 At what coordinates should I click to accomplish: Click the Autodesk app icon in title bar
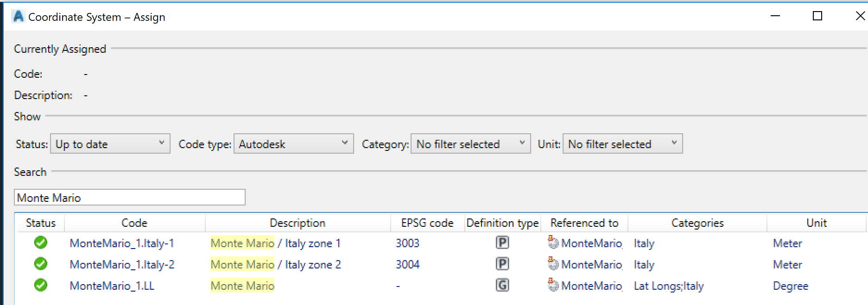click(x=19, y=17)
